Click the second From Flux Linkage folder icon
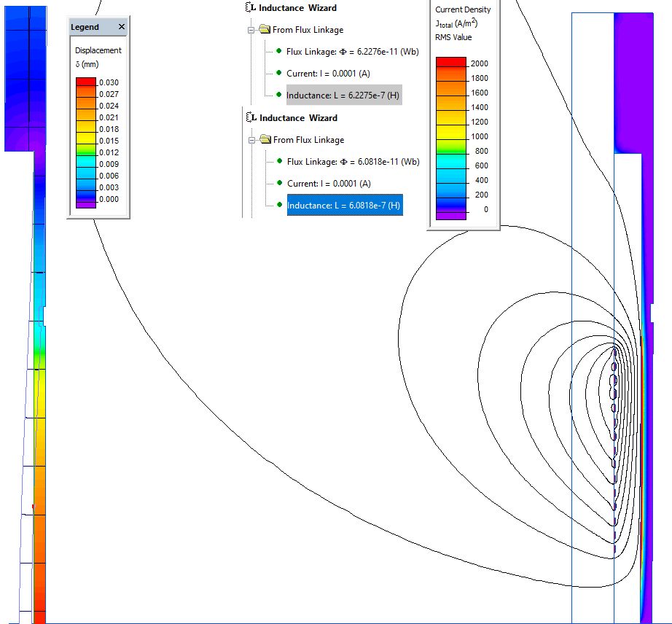 tap(266, 139)
